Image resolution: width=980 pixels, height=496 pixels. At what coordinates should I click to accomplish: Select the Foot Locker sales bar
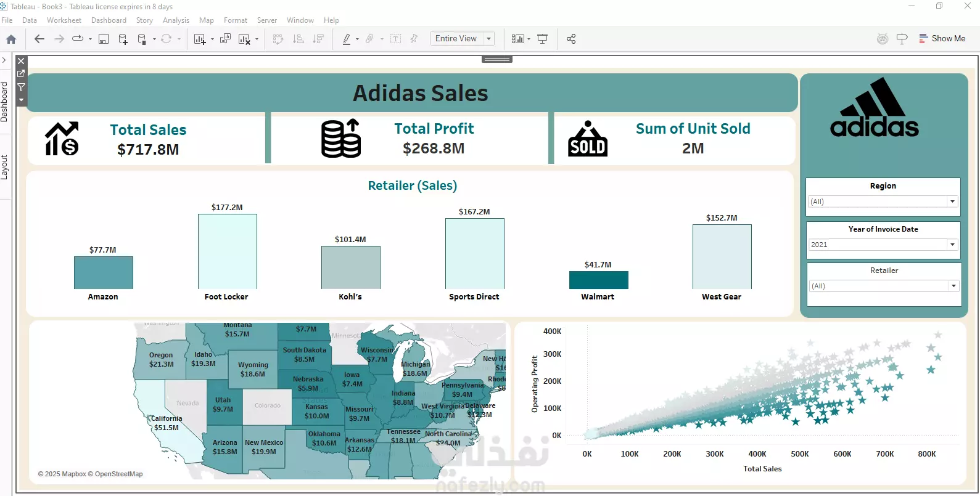228,251
